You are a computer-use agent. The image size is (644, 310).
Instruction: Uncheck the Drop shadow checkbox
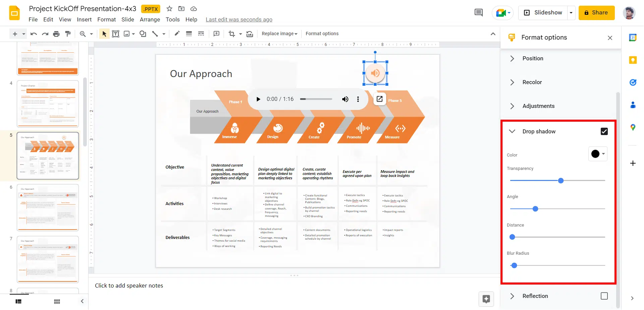[604, 131]
